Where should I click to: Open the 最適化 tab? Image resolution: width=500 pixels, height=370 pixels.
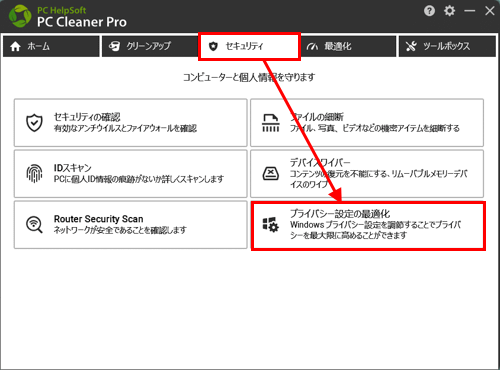(x=348, y=46)
